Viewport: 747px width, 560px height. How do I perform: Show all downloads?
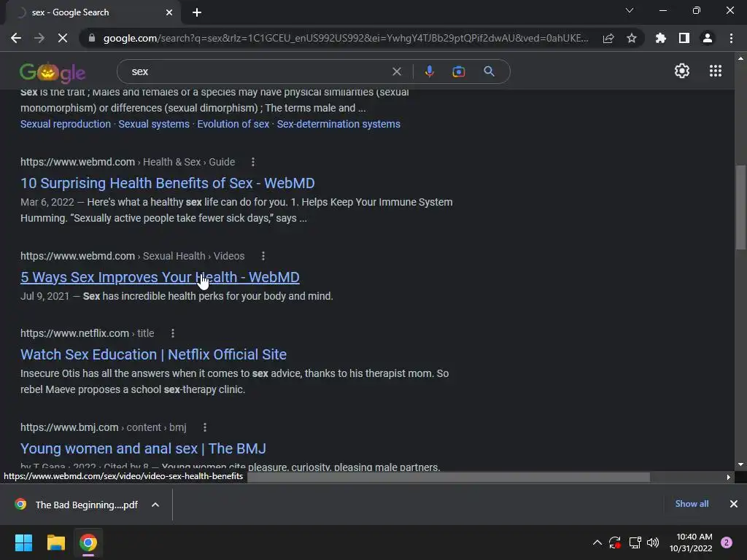pyautogui.click(x=692, y=504)
